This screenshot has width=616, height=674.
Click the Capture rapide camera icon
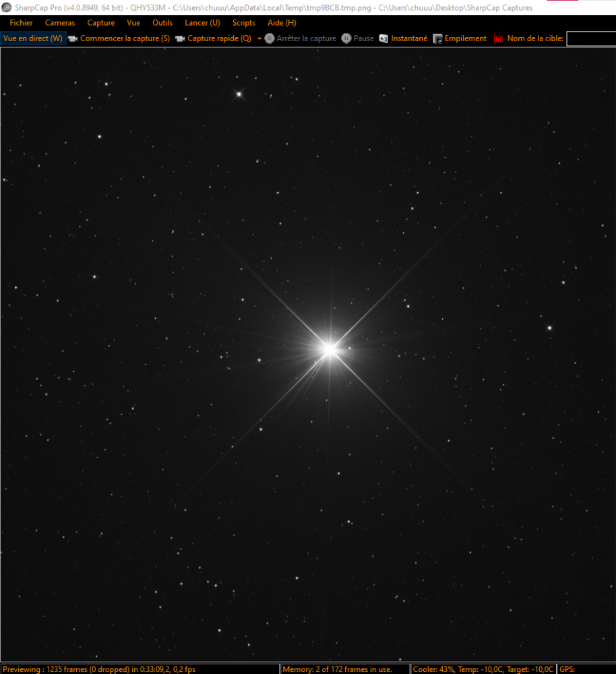click(180, 38)
